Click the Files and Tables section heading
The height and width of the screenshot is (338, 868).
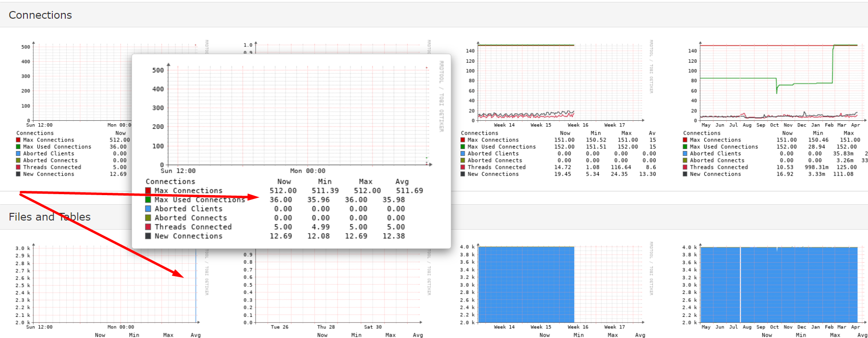click(x=49, y=217)
